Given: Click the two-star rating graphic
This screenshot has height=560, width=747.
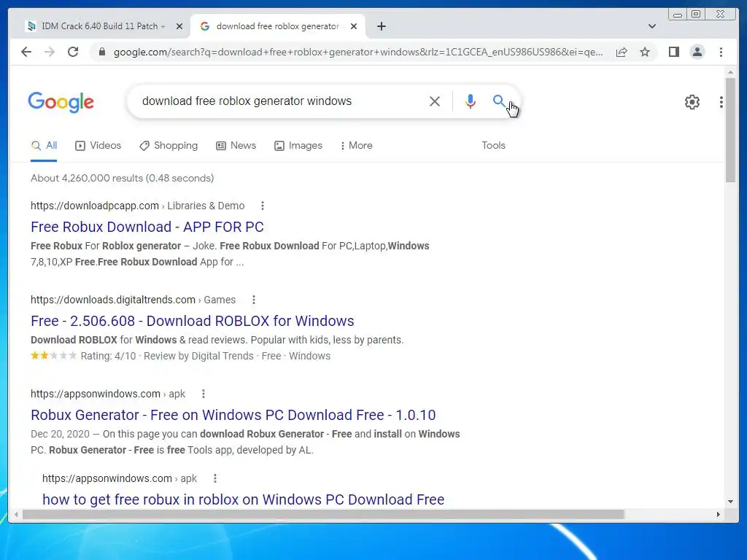Looking at the screenshot, I should pyautogui.click(x=53, y=355).
